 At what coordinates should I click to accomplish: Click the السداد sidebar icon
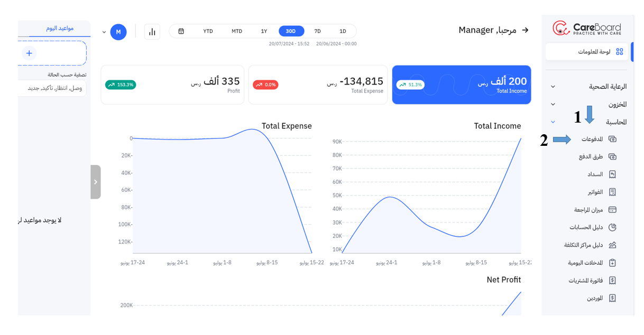pos(612,174)
